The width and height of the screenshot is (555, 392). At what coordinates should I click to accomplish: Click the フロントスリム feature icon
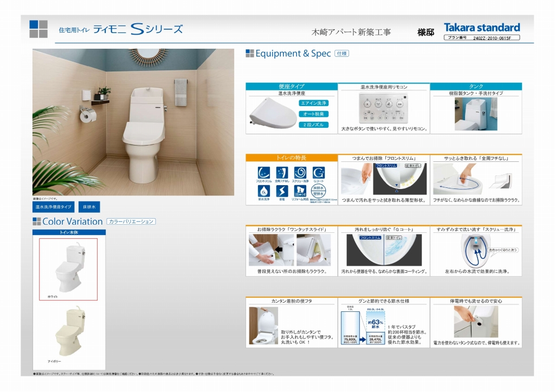tap(264, 173)
